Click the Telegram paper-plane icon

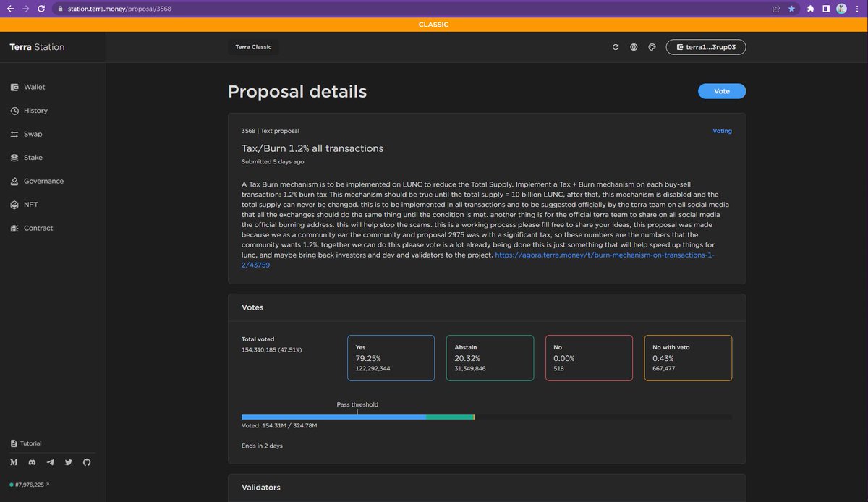(x=50, y=462)
